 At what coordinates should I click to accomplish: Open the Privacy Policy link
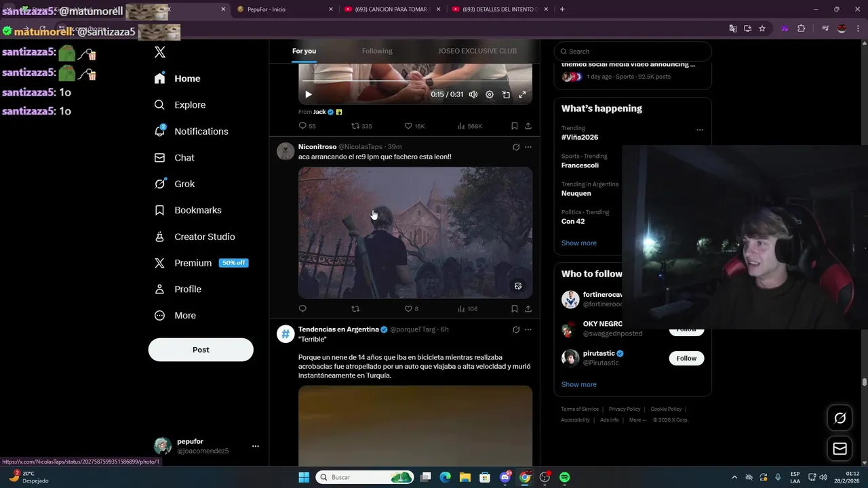(625, 409)
